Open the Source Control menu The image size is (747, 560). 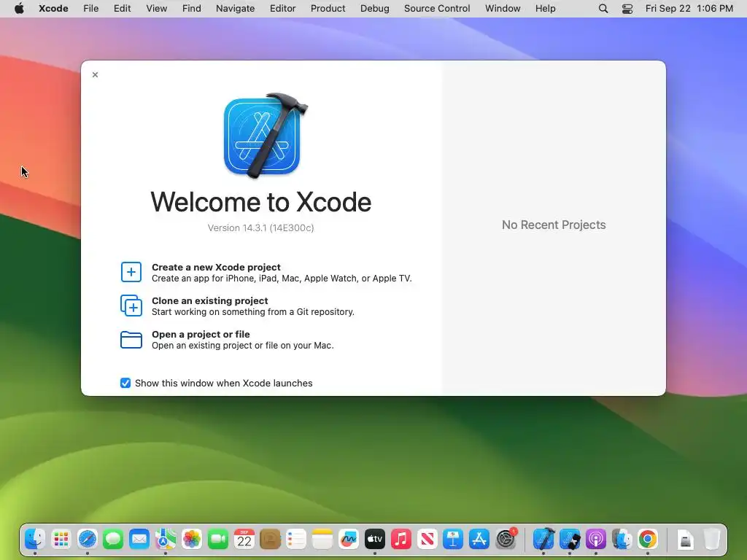(x=437, y=9)
